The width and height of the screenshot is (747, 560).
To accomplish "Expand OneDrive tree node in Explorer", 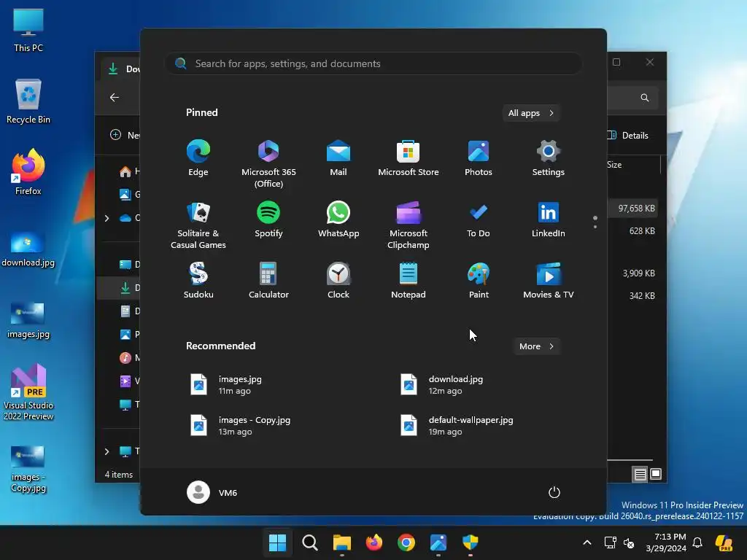I will [x=107, y=218].
